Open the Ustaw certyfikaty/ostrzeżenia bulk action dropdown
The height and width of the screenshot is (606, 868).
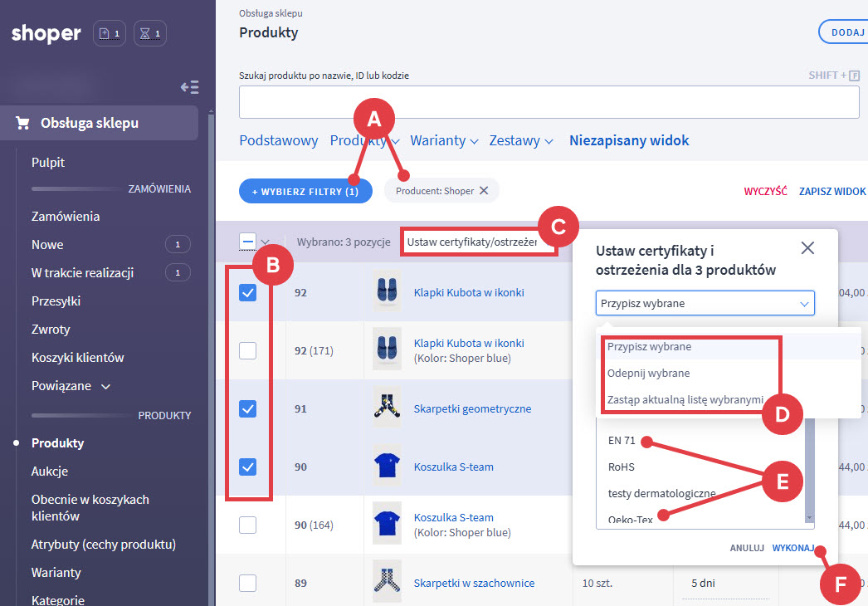[478, 242]
